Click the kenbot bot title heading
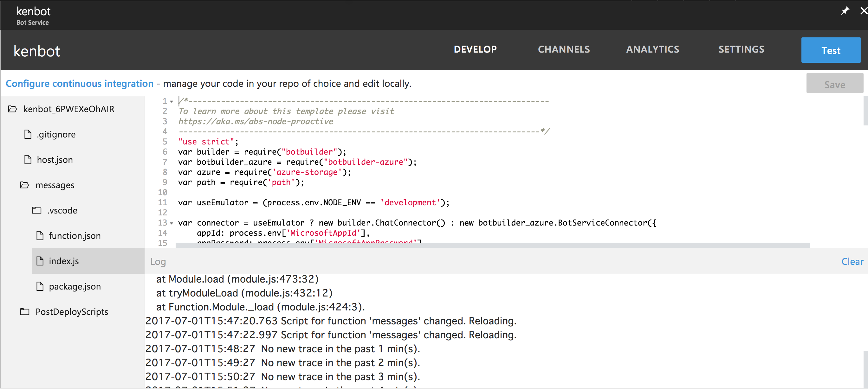 [37, 51]
